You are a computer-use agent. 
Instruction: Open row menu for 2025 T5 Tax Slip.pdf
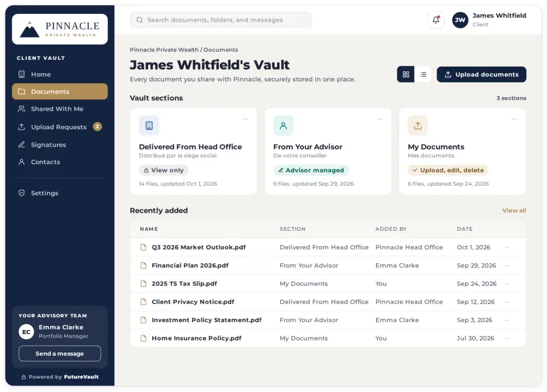pos(507,284)
